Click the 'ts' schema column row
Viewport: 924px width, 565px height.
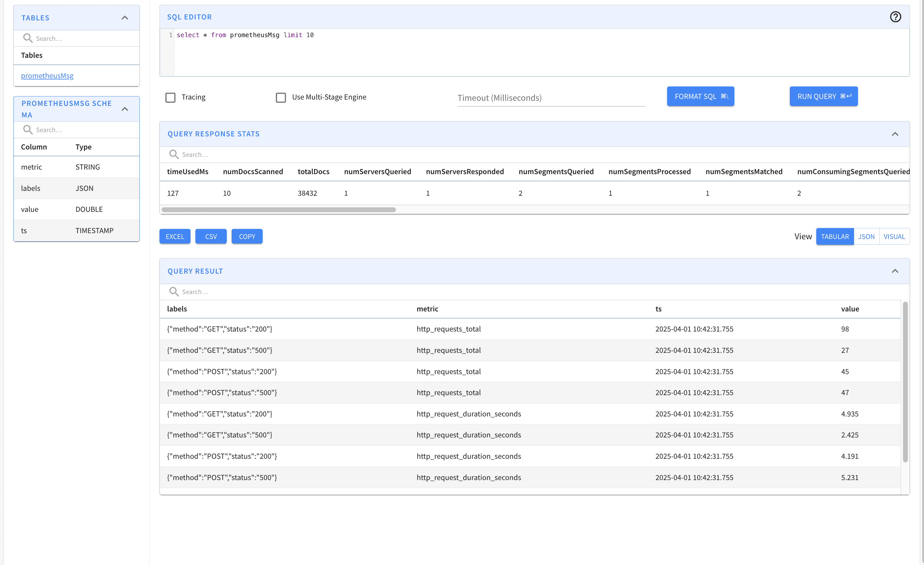tap(76, 231)
